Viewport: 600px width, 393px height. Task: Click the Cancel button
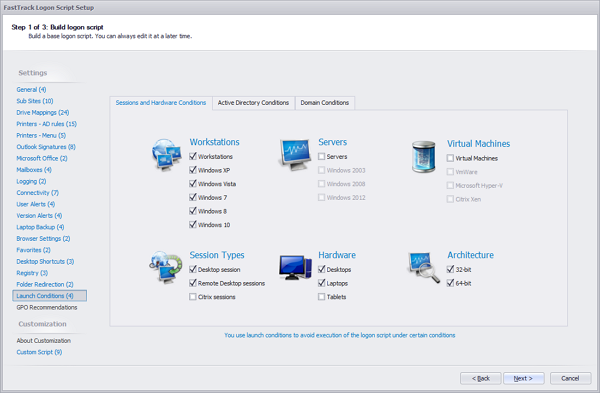(570, 378)
